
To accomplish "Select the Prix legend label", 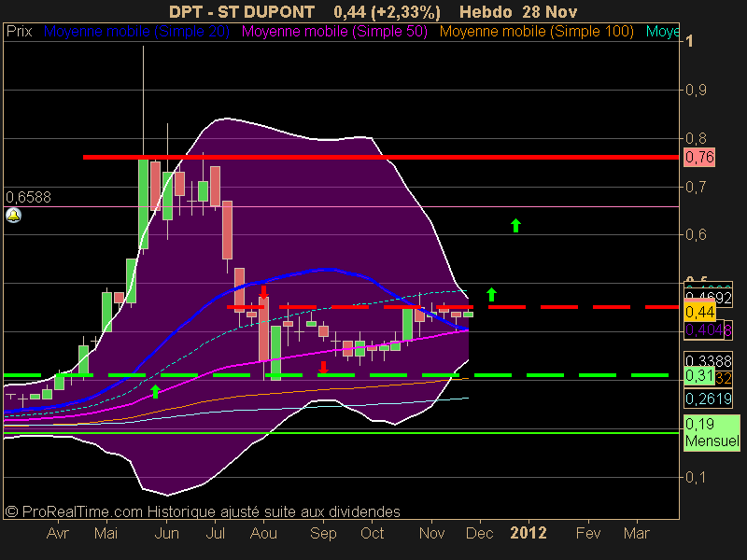I will pos(19,32).
